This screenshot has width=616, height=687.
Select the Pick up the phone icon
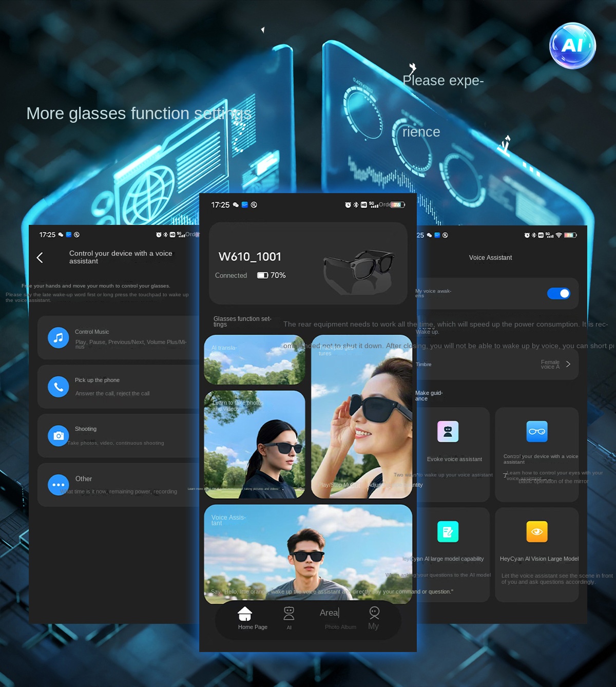(x=59, y=387)
